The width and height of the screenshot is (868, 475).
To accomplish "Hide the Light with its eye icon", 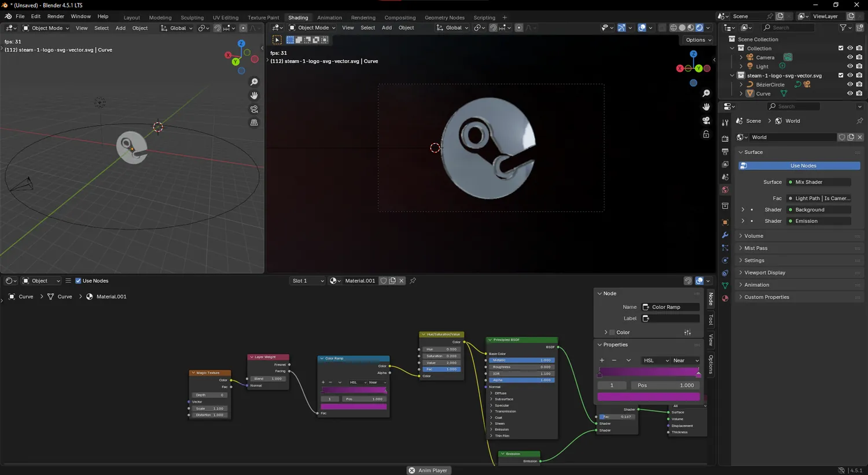I will click(x=850, y=67).
